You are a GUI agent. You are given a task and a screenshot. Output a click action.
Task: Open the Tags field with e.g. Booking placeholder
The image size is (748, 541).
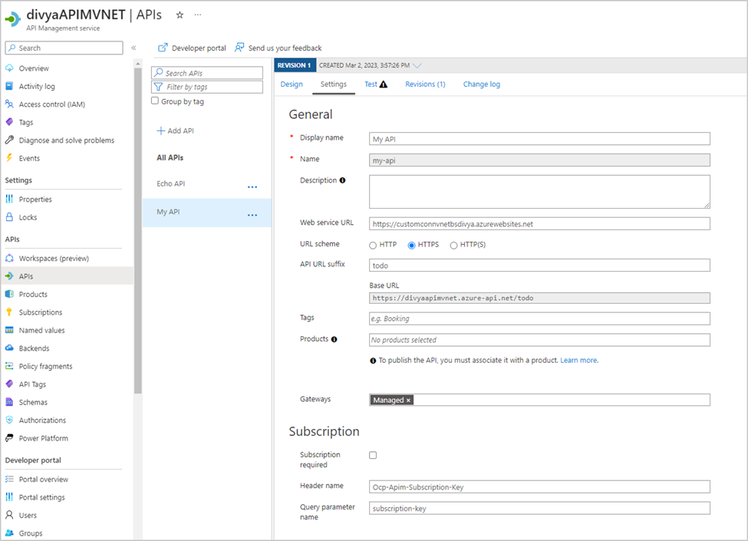tap(540, 318)
